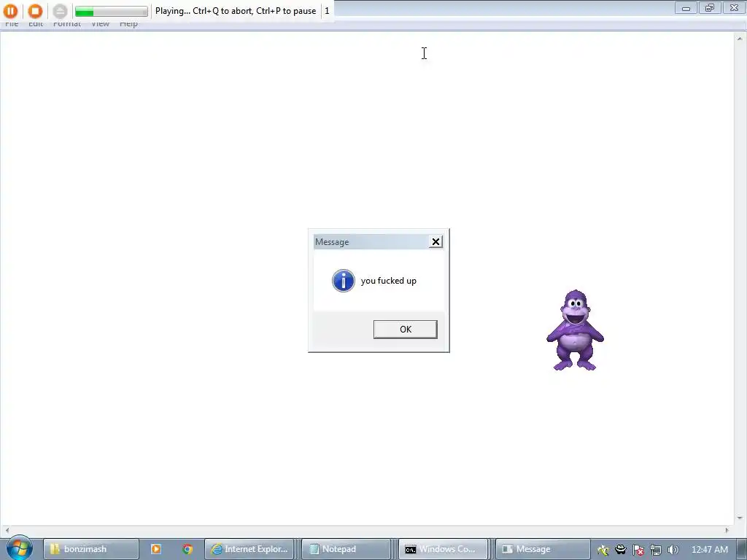Open the Windows Start menu orb
The image size is (747, 560).
19,548
